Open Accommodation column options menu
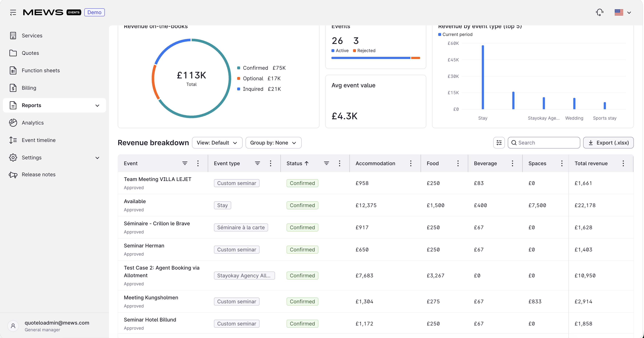Image resolution: width=644 pixels, height=338 pixels. [x=410, y=163]
